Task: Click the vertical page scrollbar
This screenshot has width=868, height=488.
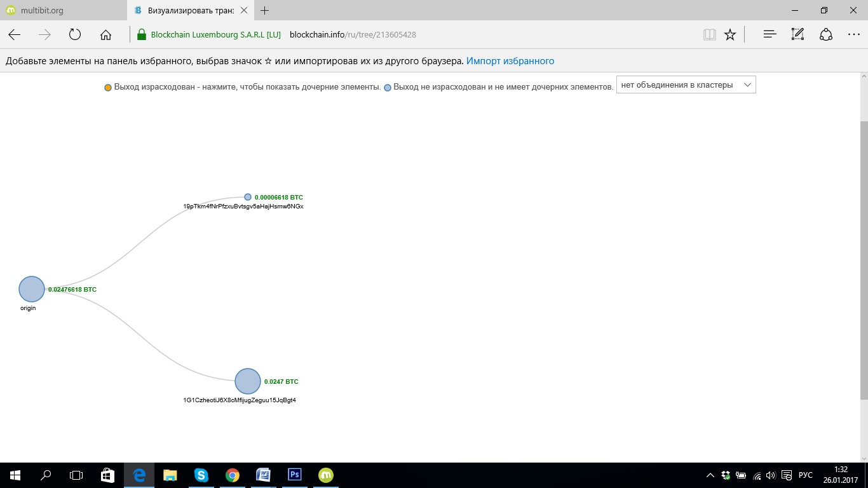Action: 863,261
